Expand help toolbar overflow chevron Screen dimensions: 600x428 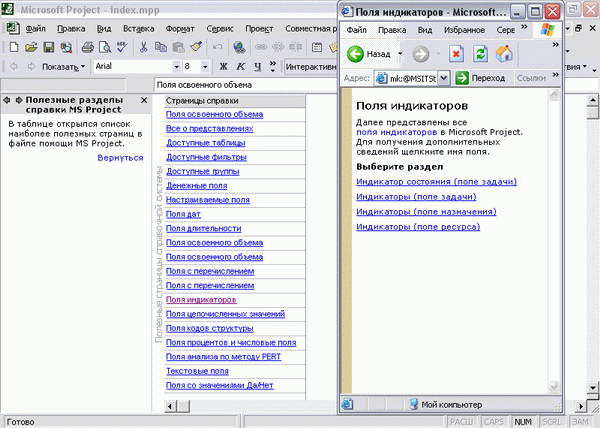pos(556,45)
